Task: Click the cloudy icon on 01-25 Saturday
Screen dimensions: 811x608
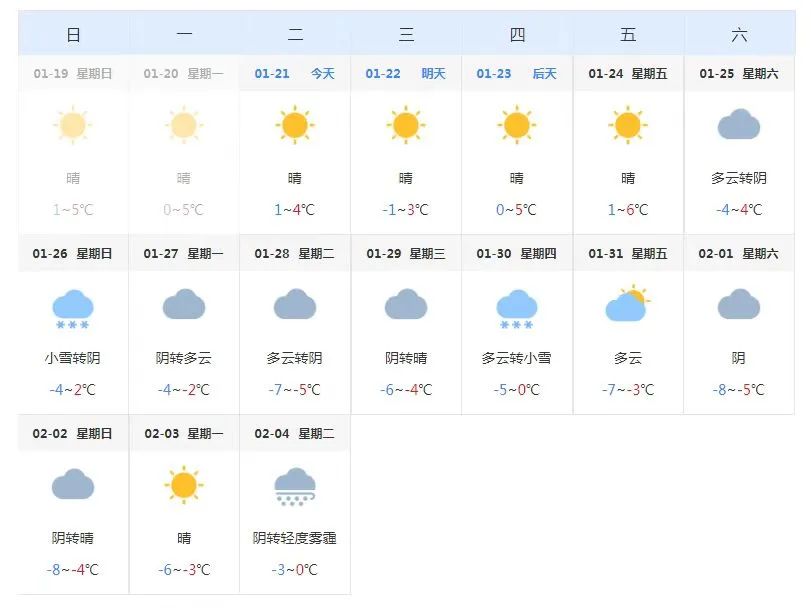Action: 739,125
